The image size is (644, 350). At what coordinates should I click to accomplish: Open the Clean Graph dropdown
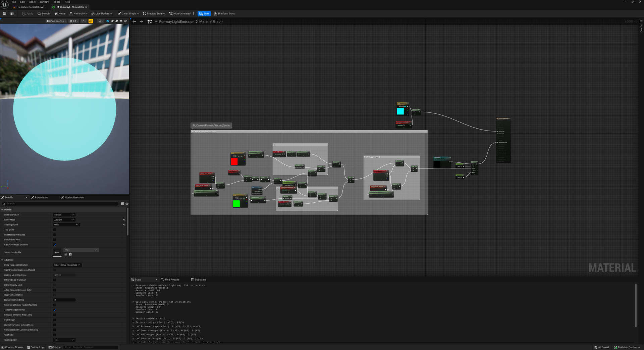click(x=128, y=14)
